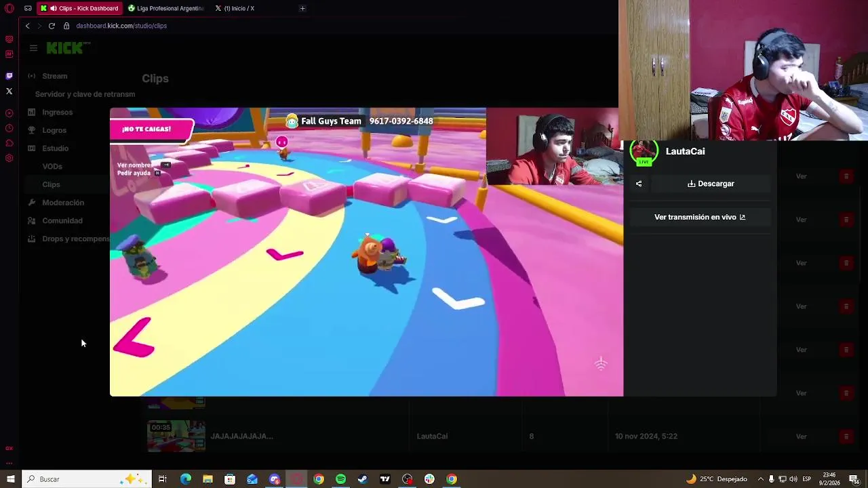Open Windows Task View
868x488 pixels.
coord(163,479)
